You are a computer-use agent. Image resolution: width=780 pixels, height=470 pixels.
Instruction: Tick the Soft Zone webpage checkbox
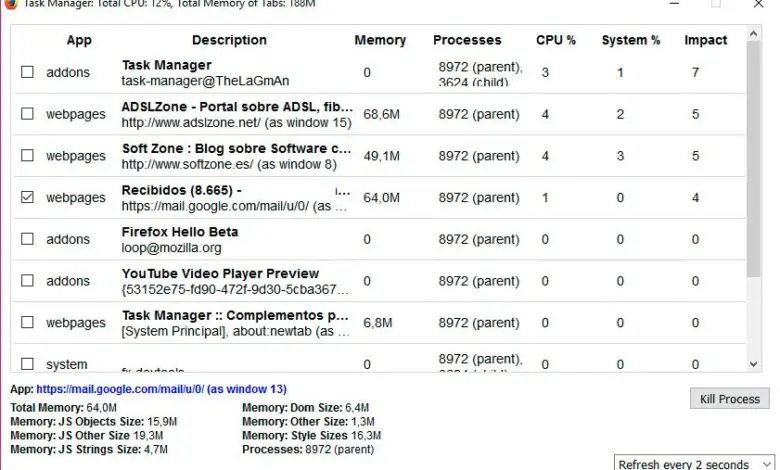[28, 156]
